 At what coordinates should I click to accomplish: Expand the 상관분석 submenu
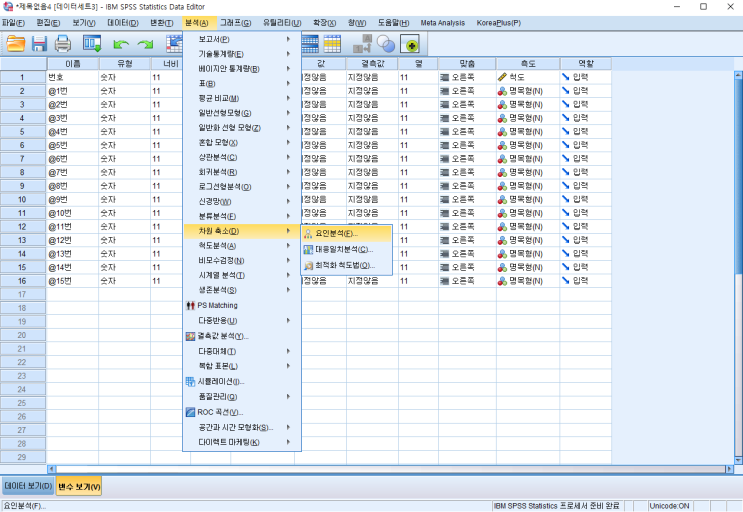(242, 157)
